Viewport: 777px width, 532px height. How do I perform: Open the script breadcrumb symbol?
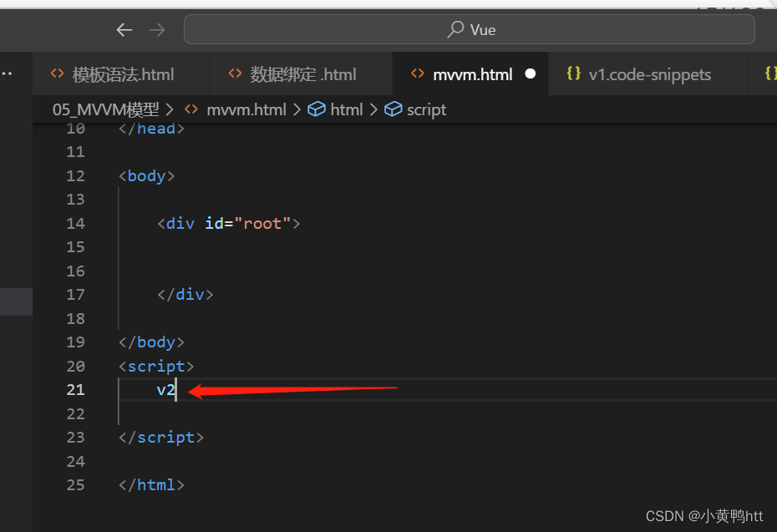click(426, 110)
